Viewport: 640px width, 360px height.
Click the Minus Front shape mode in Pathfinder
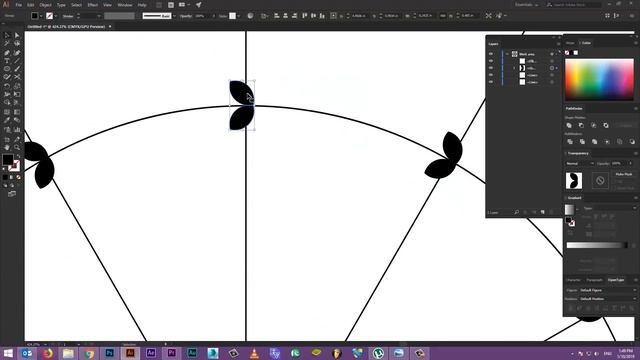(581, 125)
